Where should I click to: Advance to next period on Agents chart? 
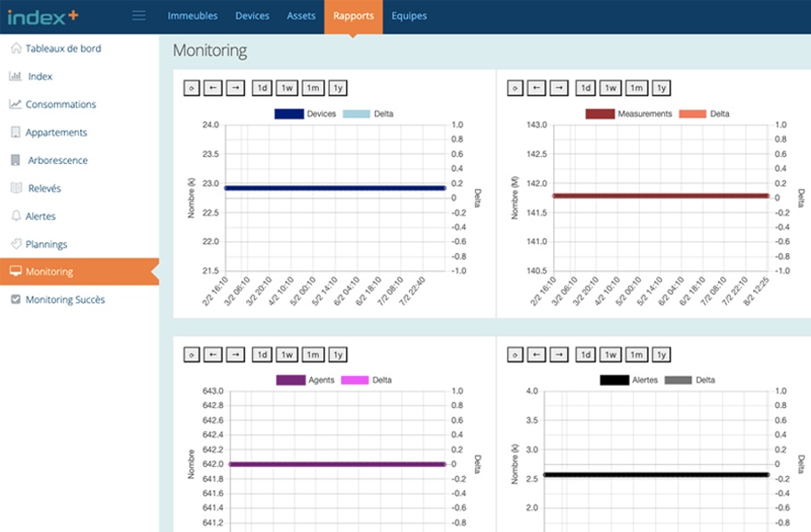tap(234, 355)
